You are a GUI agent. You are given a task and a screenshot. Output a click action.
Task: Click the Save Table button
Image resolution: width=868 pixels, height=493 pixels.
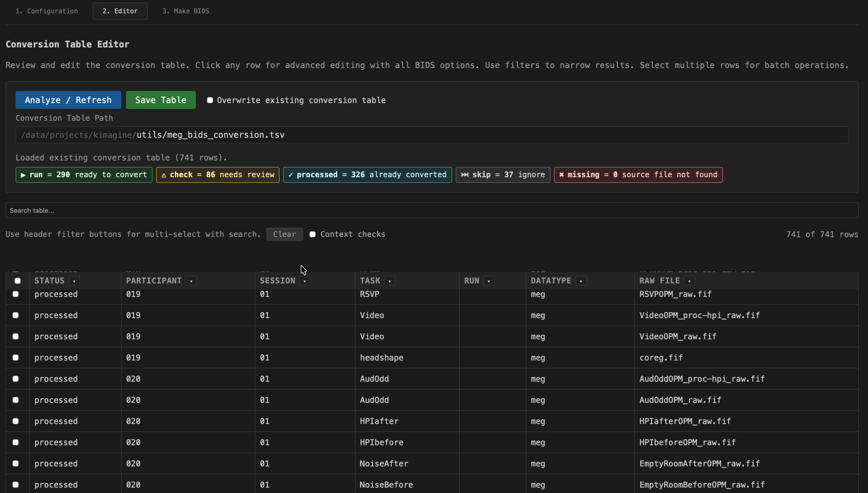click(x=161, y=100)
